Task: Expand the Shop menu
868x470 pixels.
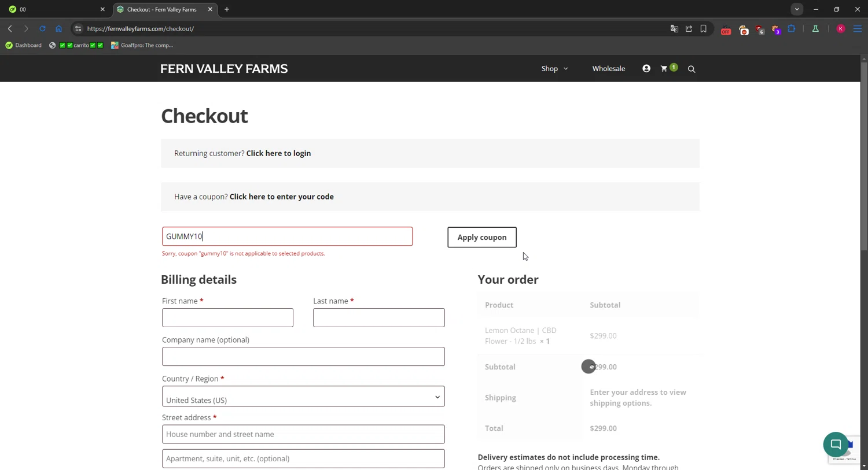Action: (554, 69)
